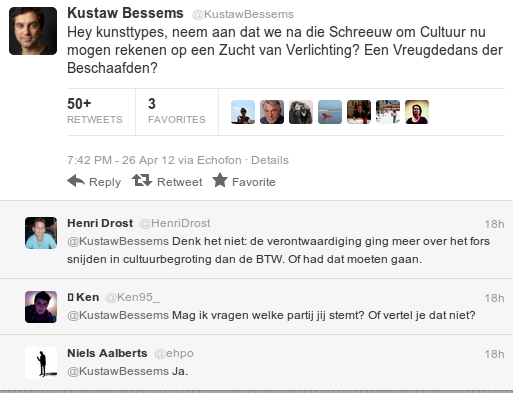Image resolution: width=513 pixels, height=393 pixels.
Task: Open the 18h timestamp on Henri Drost's reply
Action: pos(494,224)
